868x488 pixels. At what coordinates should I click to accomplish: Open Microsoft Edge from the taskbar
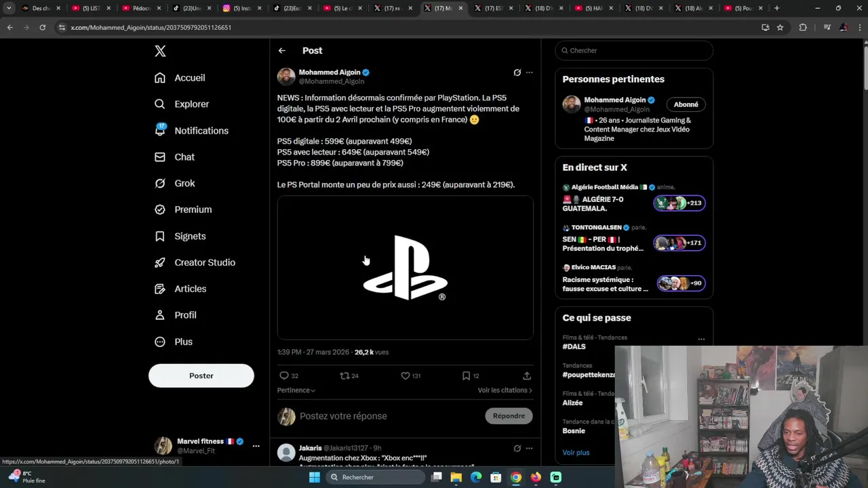click(x=476, y=477)
